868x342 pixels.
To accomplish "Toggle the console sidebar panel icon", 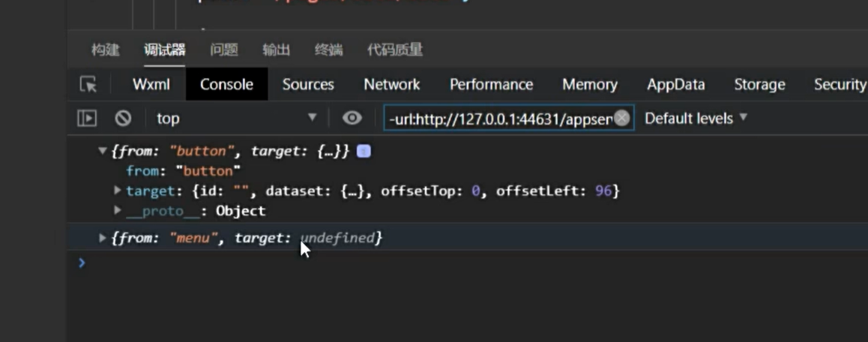I will click(88, 118).
